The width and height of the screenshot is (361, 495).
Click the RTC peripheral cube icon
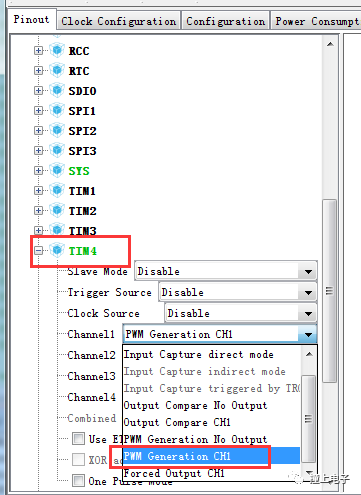[57, 71]
